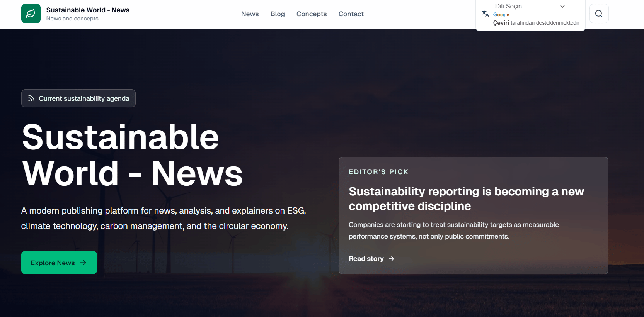644x317 pixels.
Task: Open the News menu item
Action: [250, 14]
